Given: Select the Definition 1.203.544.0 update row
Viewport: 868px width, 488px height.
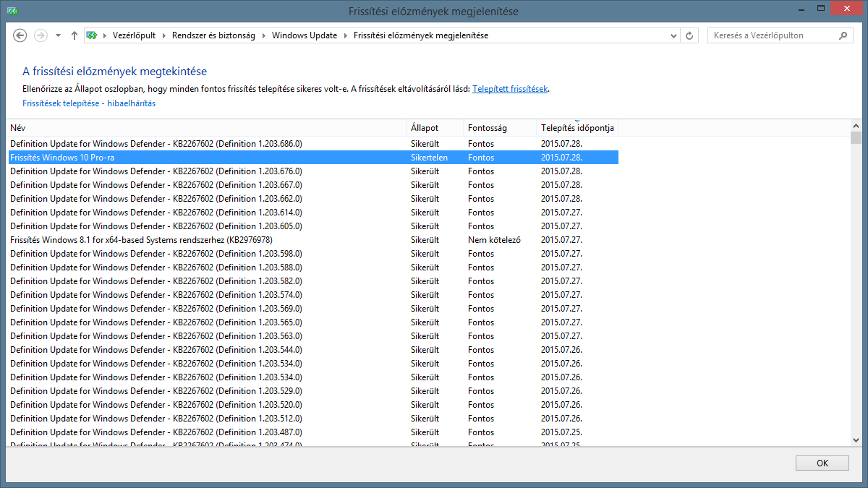Looking at the screenshot, I should click(312, 350).
